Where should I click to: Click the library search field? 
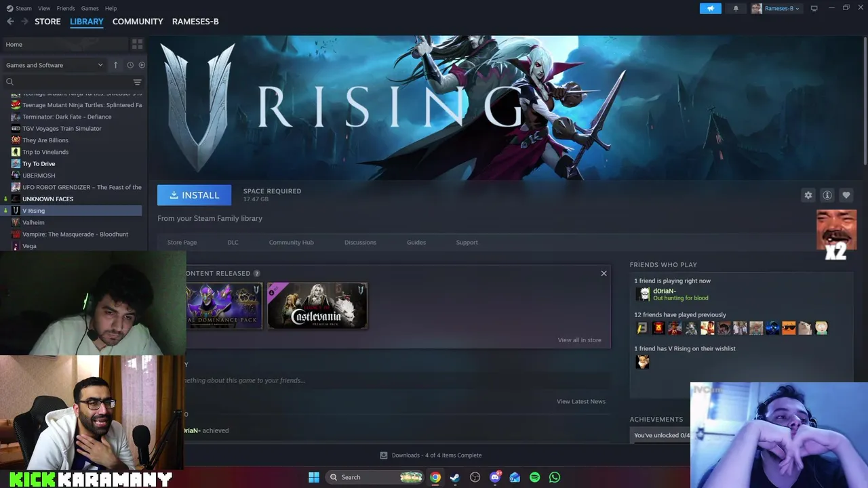pos(68,81)
